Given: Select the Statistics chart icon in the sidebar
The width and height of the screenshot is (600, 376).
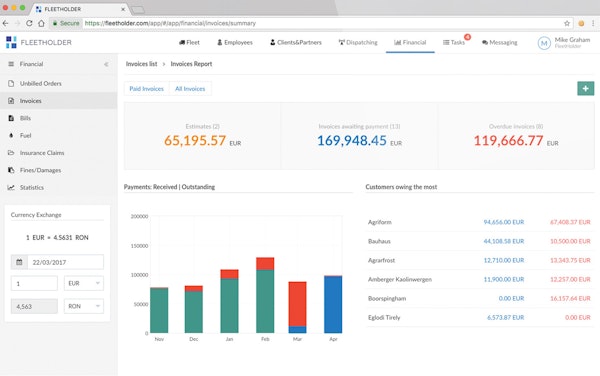Looking at the screenshot, I should [x=11, y=187].
